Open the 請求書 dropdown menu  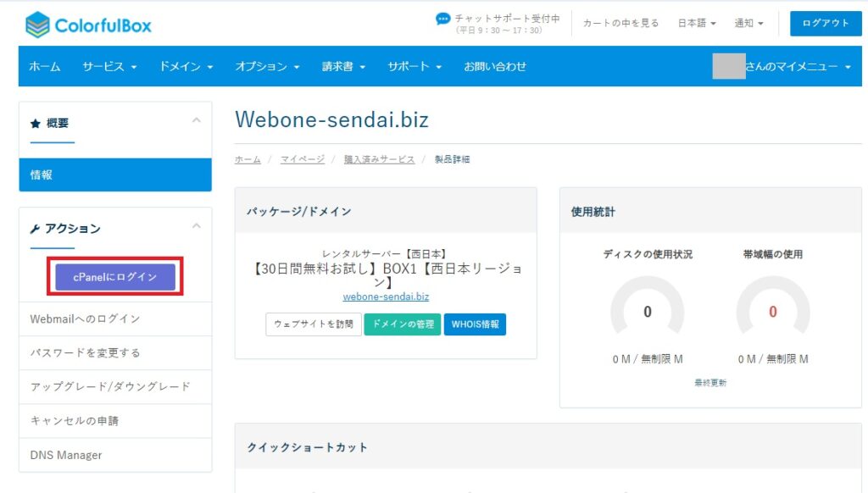pyautogui.click(x=344, y=66)
